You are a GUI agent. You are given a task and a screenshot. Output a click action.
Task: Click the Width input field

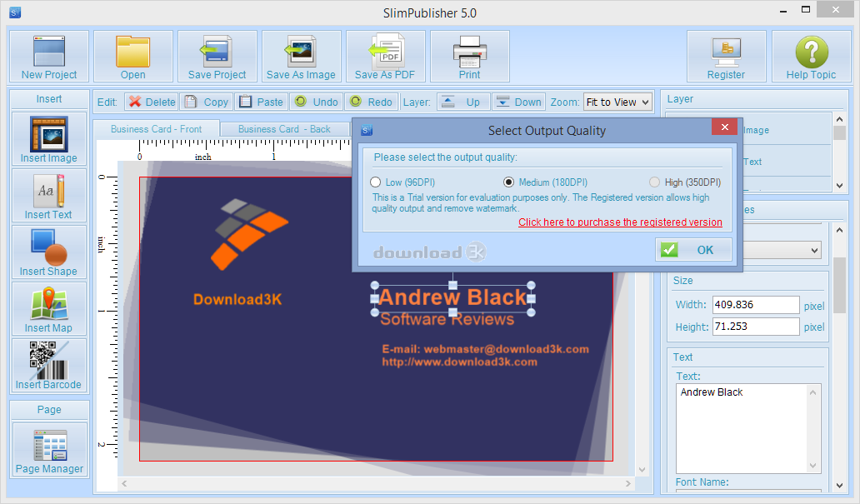[x=756, y=305]
